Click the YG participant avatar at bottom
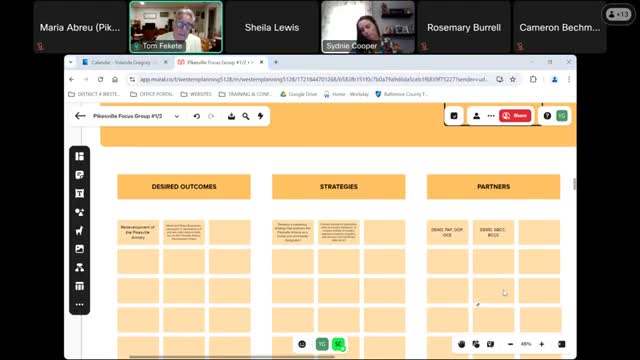640x360 pixels. tap(322, 344)
